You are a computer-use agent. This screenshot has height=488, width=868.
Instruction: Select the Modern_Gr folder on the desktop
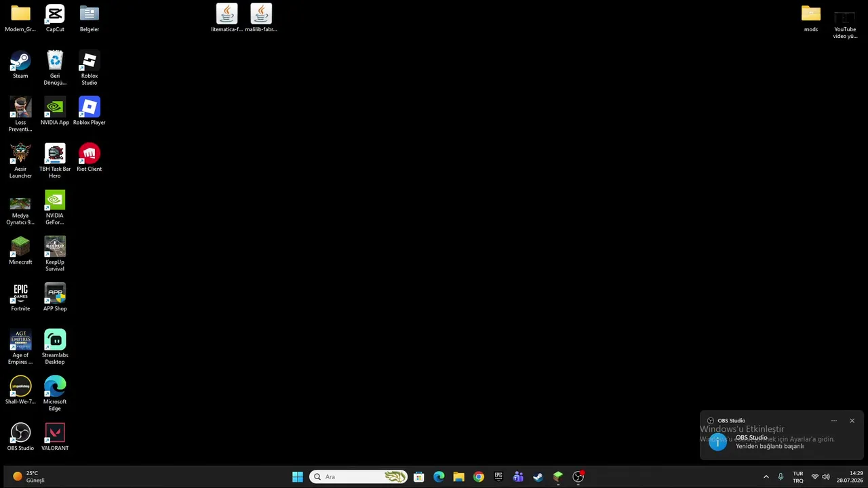point(20,18)
